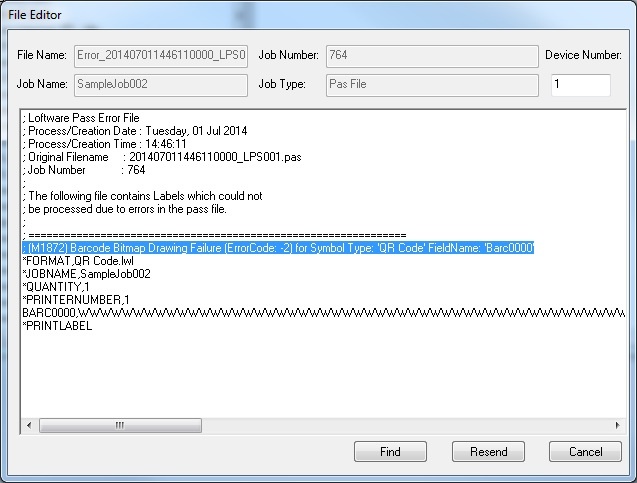
Task: Click into the Device Number field
Action: point(581,84)
